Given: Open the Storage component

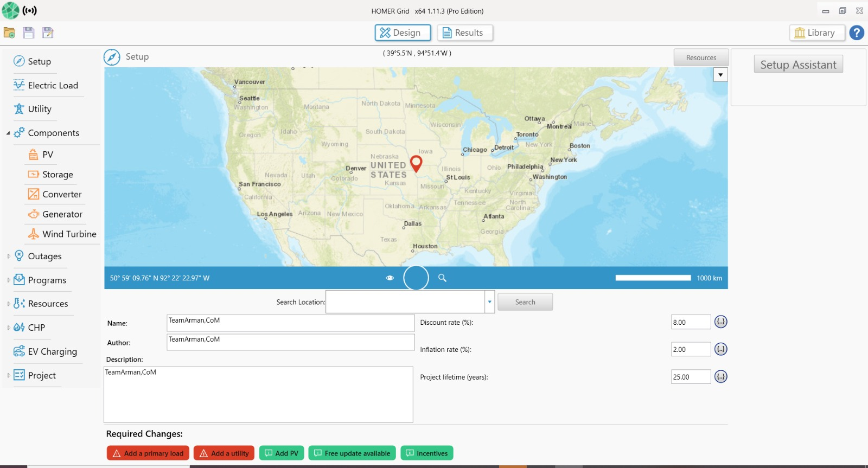Looking at the screenshot, I should (x=58, y=175).
